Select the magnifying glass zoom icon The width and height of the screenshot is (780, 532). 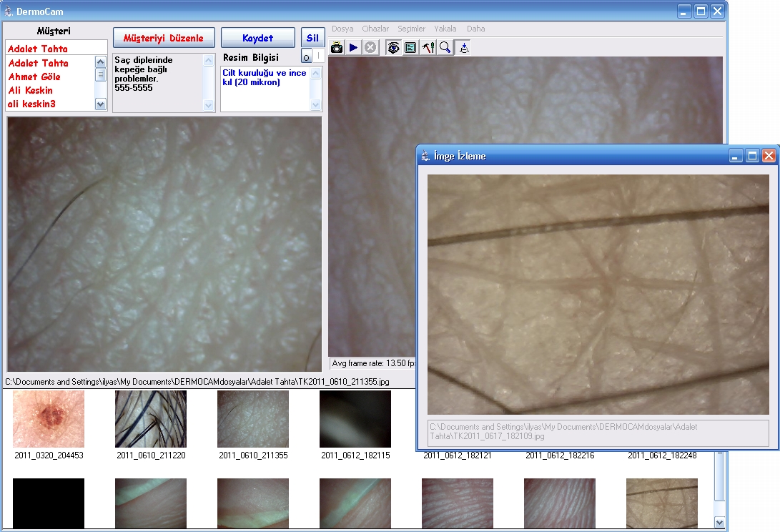445,48
